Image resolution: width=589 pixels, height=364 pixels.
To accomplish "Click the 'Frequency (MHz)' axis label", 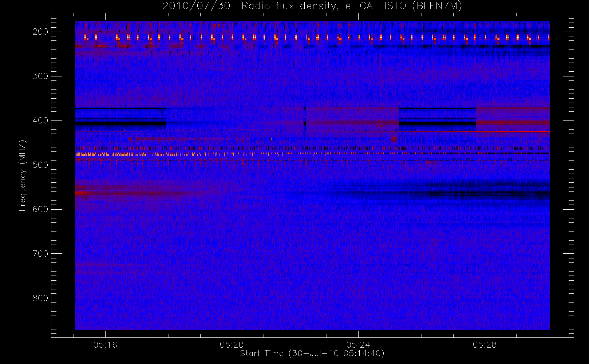I will coord(23,175).
